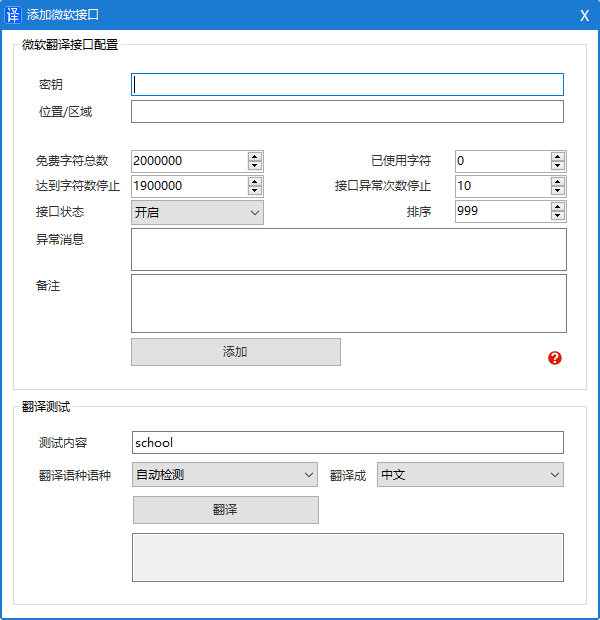Decrease the 已使用字符 value with down arrow
Viewport: 600px width, 620px height.
pos(558,165)
